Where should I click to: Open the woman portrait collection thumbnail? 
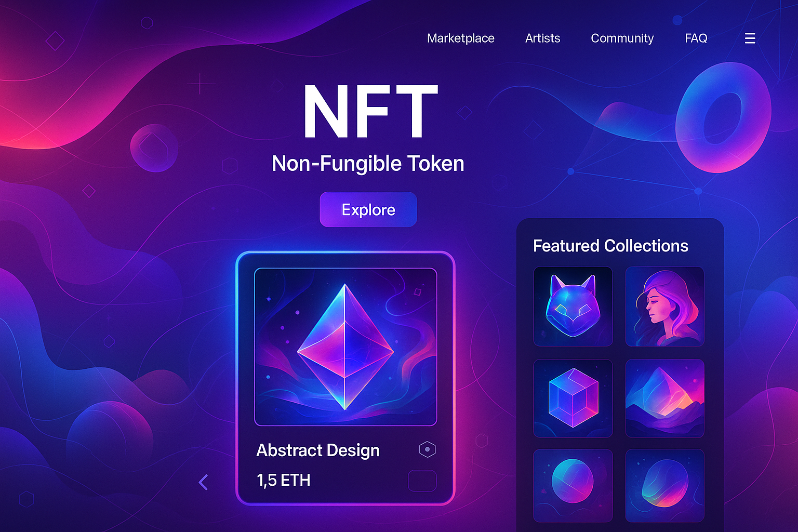pos(665,306)
